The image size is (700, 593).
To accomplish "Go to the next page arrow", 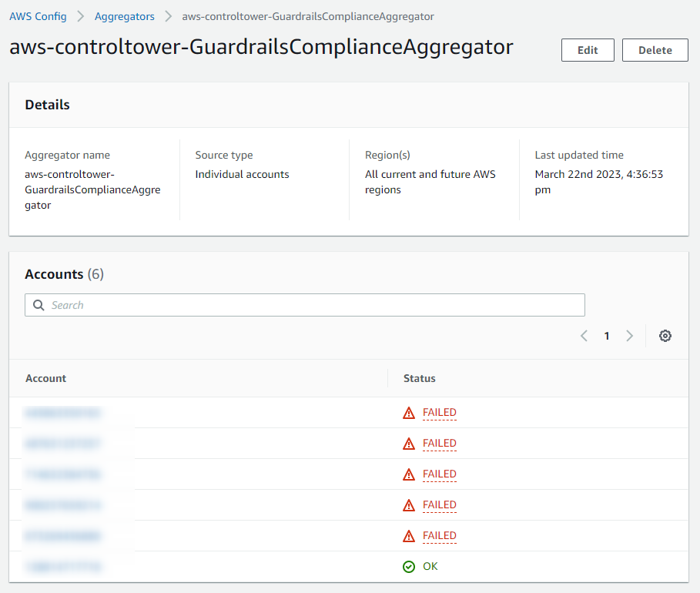I will coord(629,336).
